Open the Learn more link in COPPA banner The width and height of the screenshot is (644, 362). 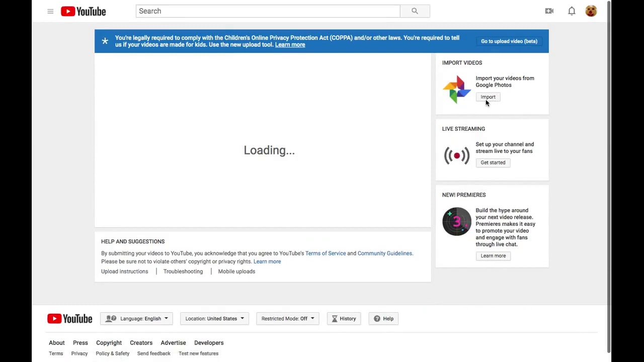(x=290, y=45)
